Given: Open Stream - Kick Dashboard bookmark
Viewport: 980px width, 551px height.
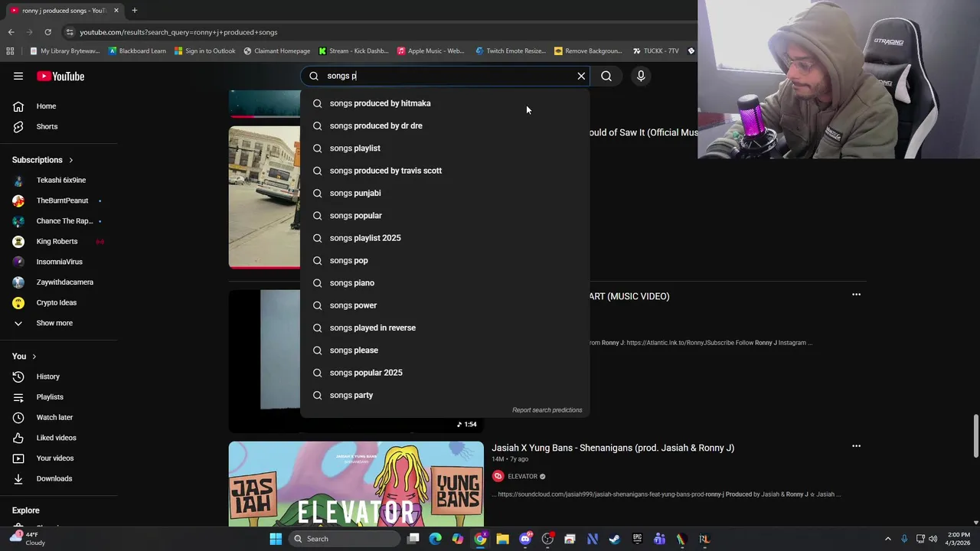Looking at the screenshot, I should (353, 51).
